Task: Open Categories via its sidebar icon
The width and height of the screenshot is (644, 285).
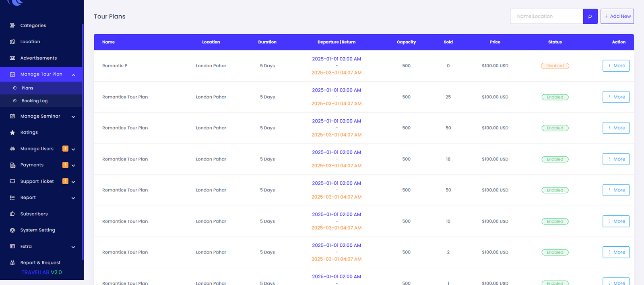Action: pyautogui.click(x=12, y=25)
